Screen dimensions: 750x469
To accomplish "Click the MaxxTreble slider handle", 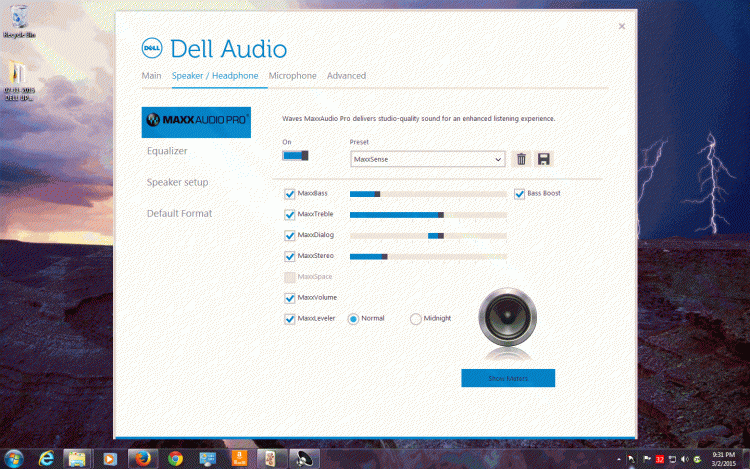I will (441, 215).
